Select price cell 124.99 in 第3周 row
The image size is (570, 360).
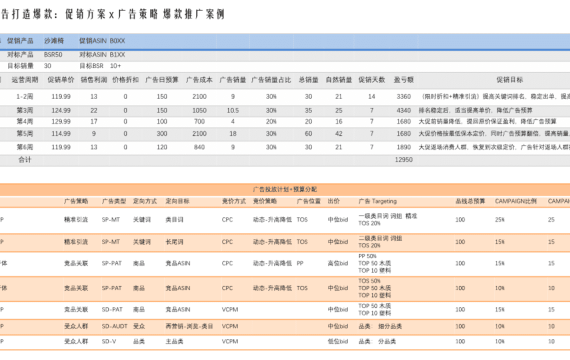coord(61,111)
